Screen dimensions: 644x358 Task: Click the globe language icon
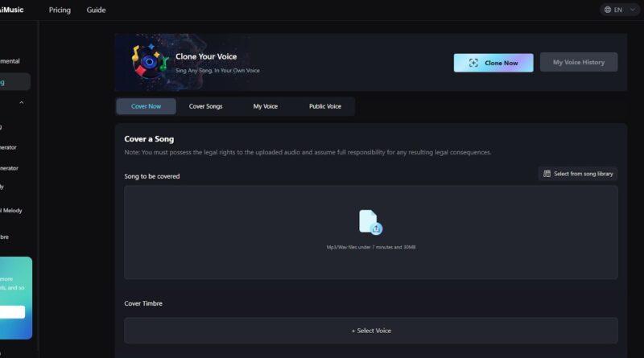coord(608,10)
